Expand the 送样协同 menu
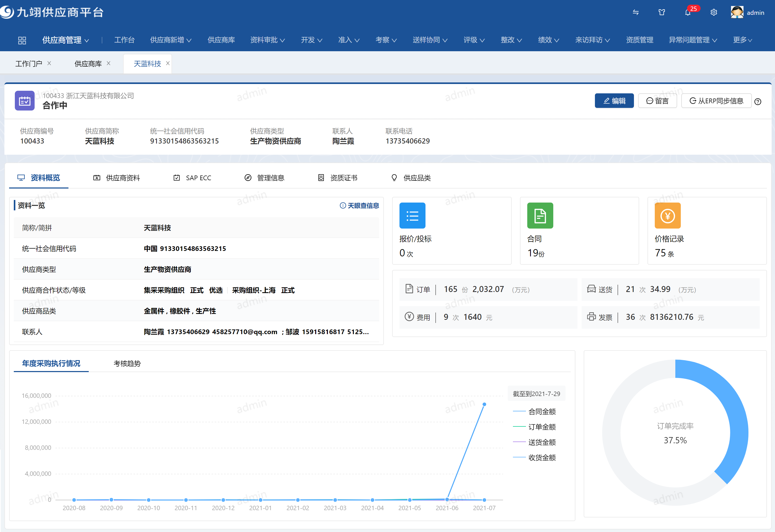 tap(430, 40)
